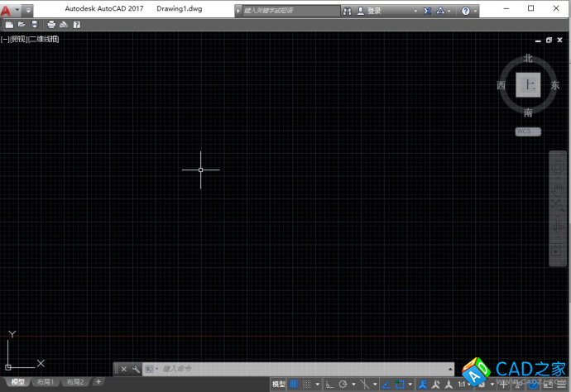Click the Autodesk Exchange Apps X icon

click(x=427, y=12)
